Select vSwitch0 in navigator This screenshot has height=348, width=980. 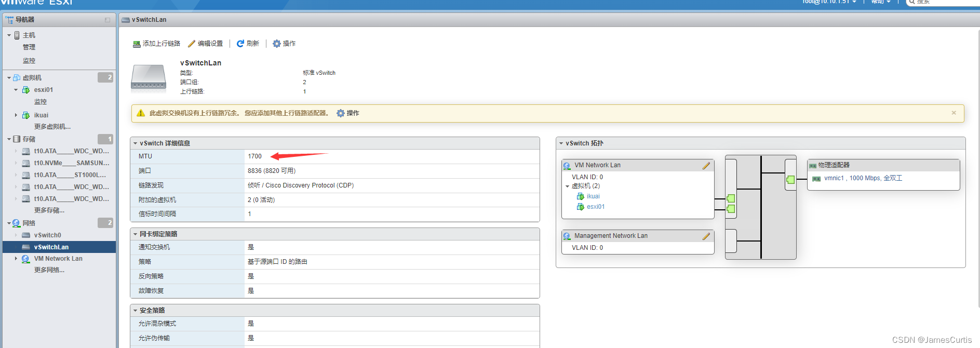click(x=48, y=235)
